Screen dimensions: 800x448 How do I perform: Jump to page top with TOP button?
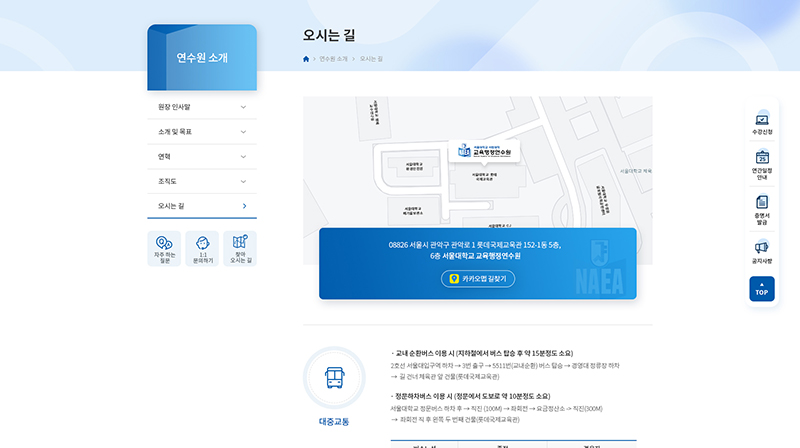click(x=762, y=289)
